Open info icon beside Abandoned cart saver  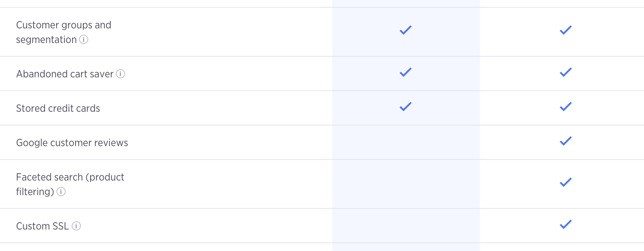tap(121, 74)
